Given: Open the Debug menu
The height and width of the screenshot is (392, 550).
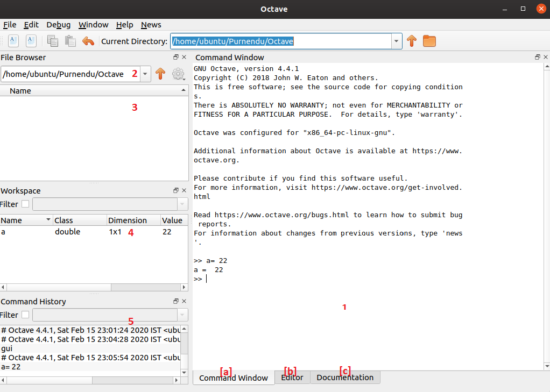Looking at the screenshot, I should tap(58, 25).
